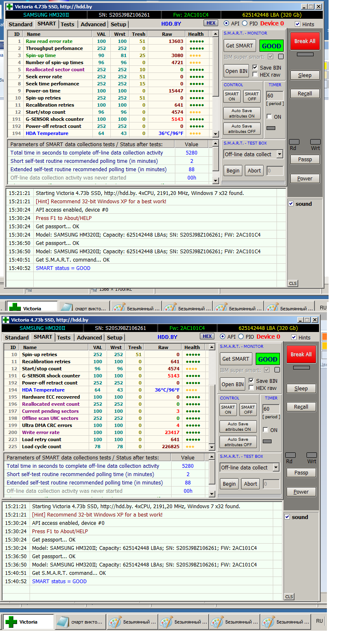Viewport: 339px width, 644px height.
Task: Click the GOOD status indicator in the upper window
Action: point(272,46)
